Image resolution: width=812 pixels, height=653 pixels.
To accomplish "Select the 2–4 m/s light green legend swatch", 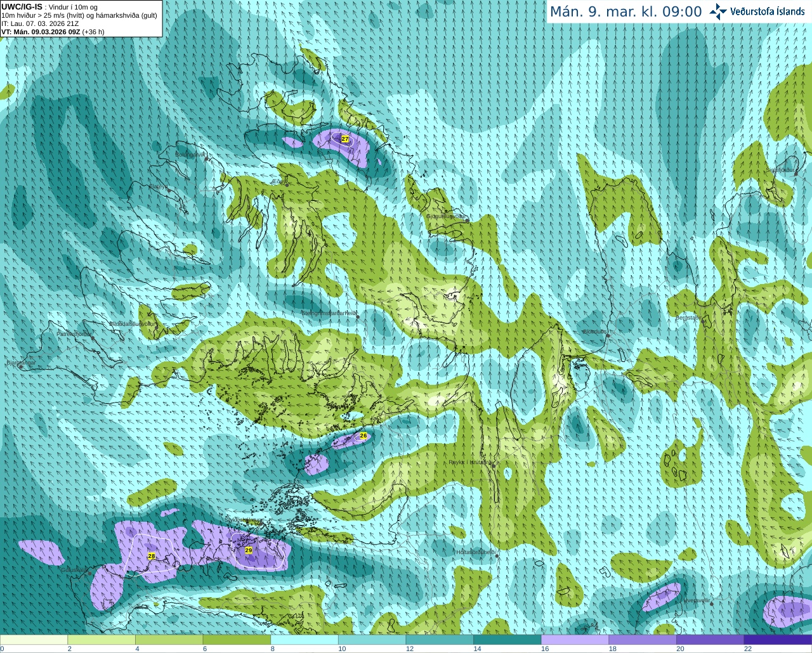I will pyautogui.click(x=101, y=640).
